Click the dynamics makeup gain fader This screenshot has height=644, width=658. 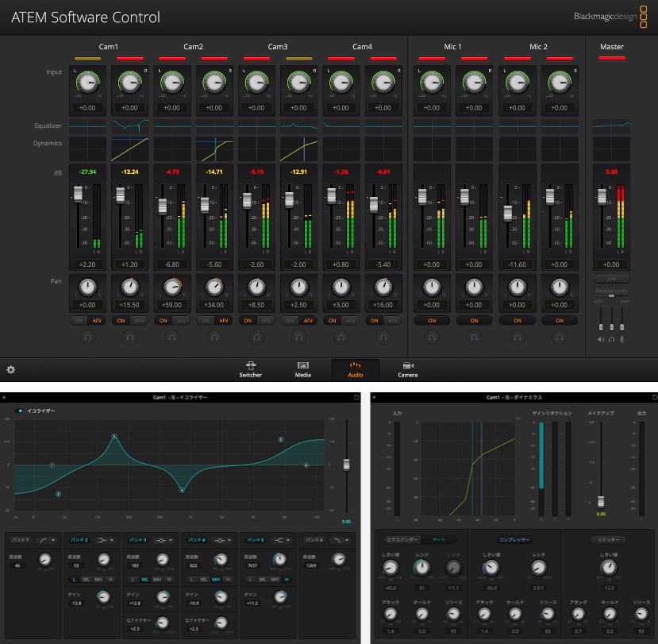[x=601, y=501]
